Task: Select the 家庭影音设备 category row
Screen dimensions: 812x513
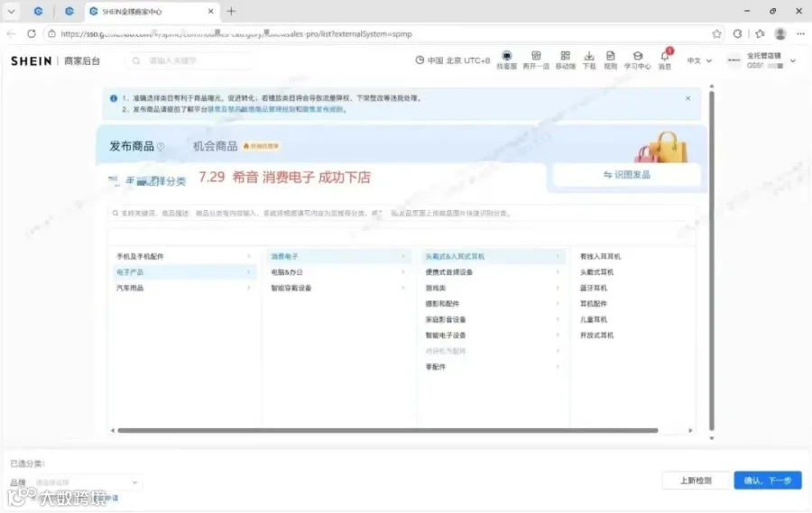Action: point(493,319)
